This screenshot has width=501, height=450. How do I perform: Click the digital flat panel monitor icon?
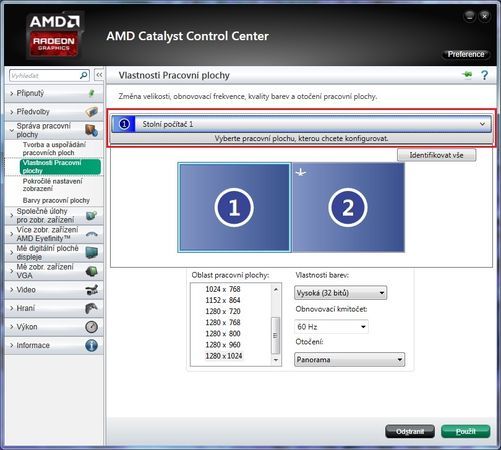point(92,253)
